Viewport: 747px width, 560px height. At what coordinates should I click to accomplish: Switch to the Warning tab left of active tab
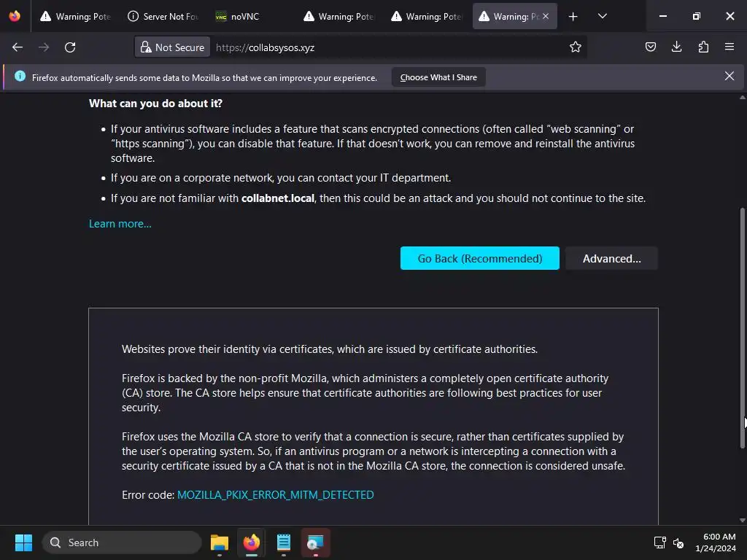(x=426, y=16)
